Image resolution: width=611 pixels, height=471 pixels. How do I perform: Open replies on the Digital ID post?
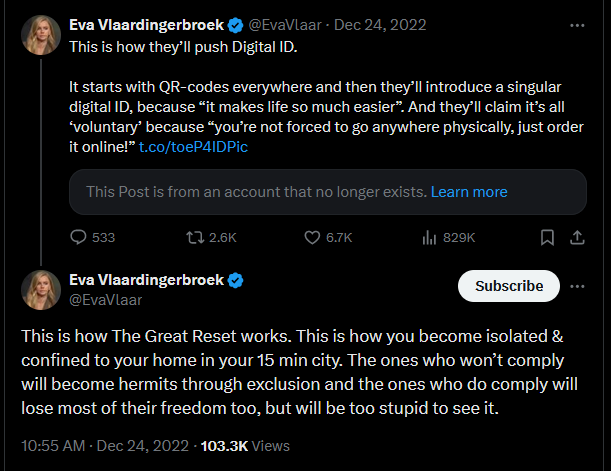[x=93, y=237]
